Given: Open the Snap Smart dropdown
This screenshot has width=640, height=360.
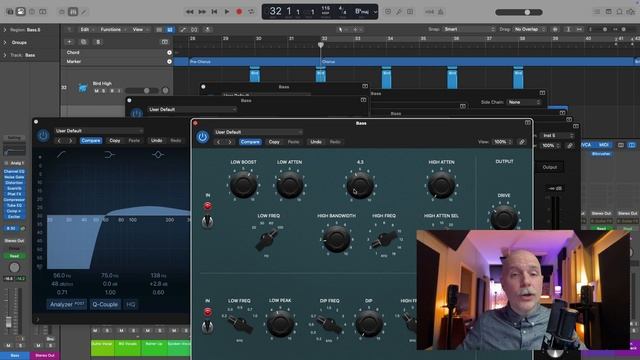Looking at the screenshot, I should click(470, 29).
